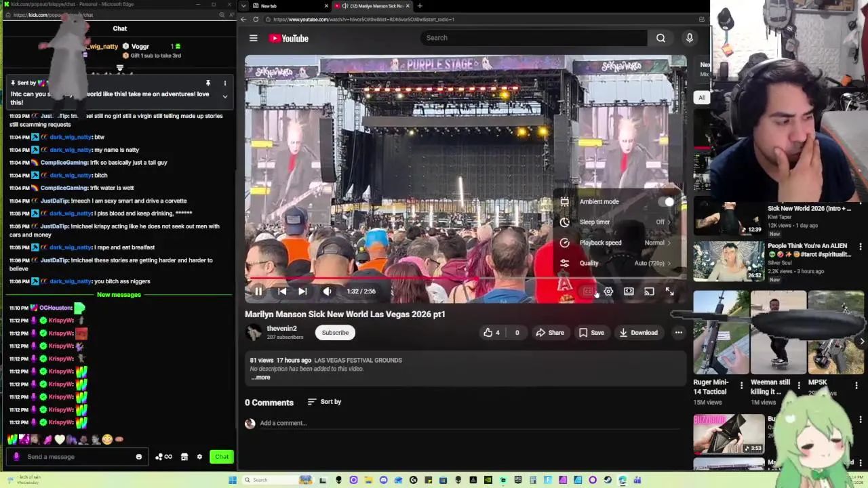Viewport: 868px width, 488px height.
Task: Open options for Ruger Mini-14 short
Action: tap(741, 386)
